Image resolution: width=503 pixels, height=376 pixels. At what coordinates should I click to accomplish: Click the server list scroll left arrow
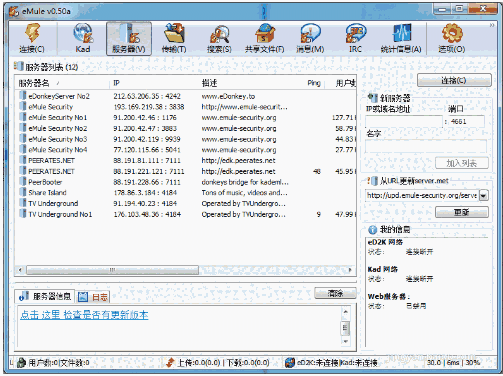click(x=20, y=270)
